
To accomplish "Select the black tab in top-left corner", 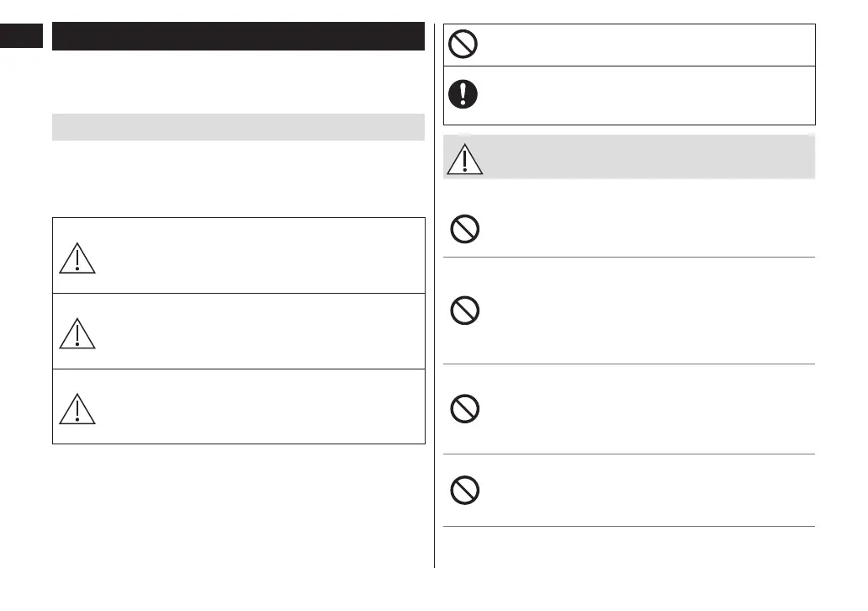I will [21, 36].
